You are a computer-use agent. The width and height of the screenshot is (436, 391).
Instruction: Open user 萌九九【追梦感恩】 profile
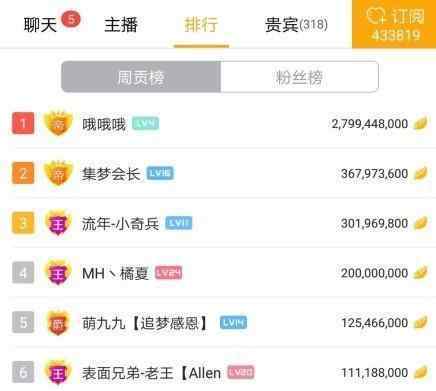(x=146, y=323)
